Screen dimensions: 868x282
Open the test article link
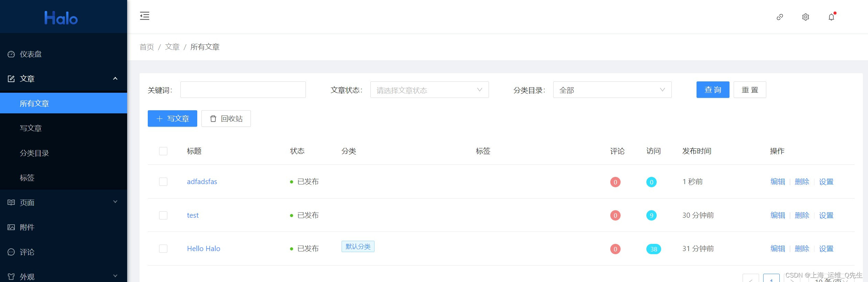pyautogui.click(x=193, y=215)
